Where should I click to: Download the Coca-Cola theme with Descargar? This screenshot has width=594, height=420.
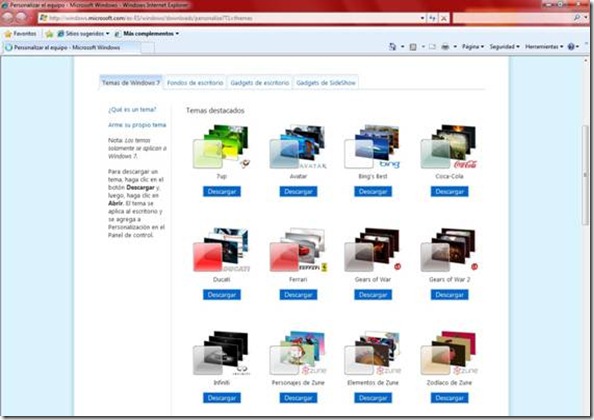449,192
